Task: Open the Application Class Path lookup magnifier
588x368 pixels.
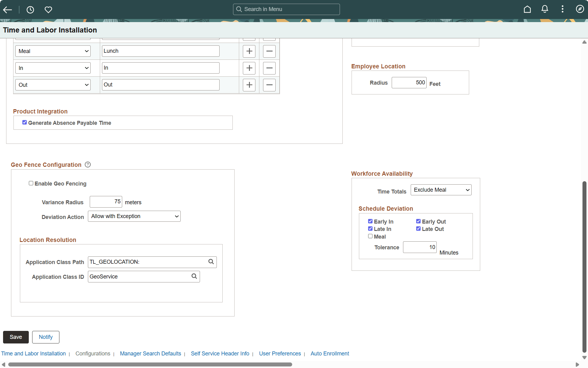Action: 211,262
